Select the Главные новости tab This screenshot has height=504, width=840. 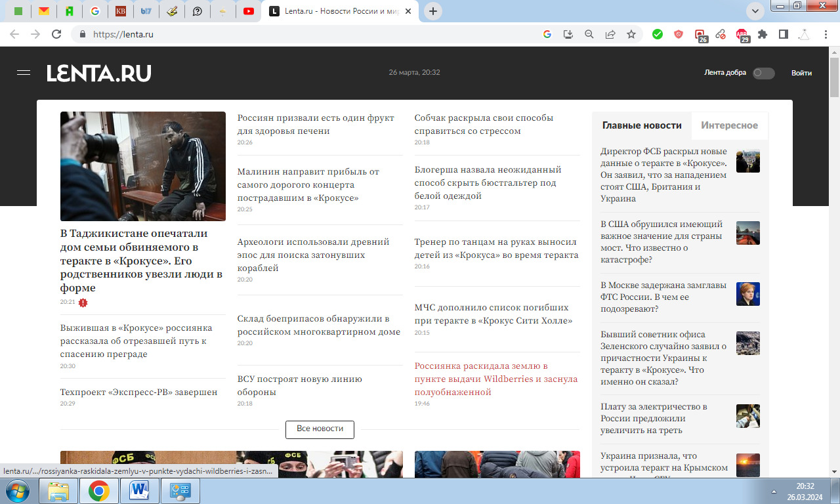(642, 125)
